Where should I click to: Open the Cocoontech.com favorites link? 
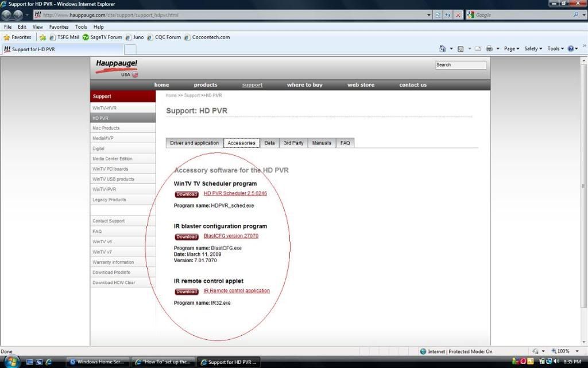click(207, 37)
